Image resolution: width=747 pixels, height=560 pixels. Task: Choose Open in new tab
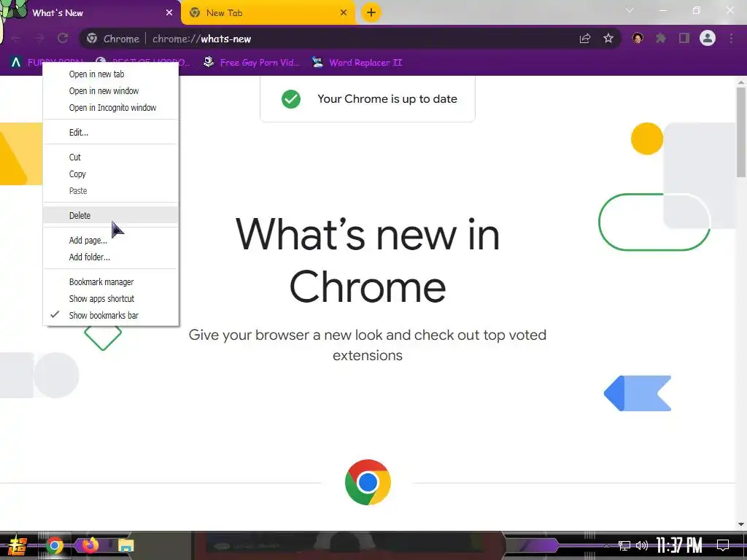tap(111, 74)
